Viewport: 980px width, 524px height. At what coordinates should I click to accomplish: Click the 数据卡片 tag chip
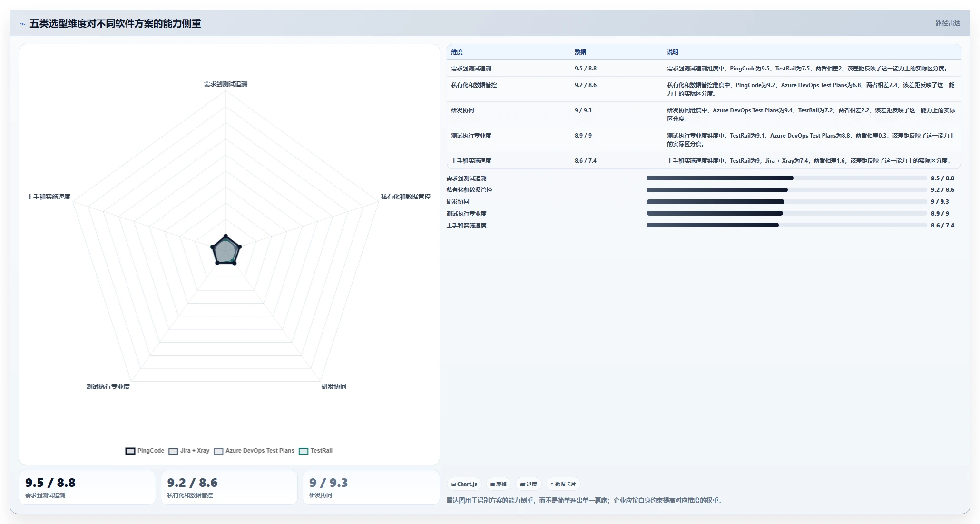pos(563,484)
